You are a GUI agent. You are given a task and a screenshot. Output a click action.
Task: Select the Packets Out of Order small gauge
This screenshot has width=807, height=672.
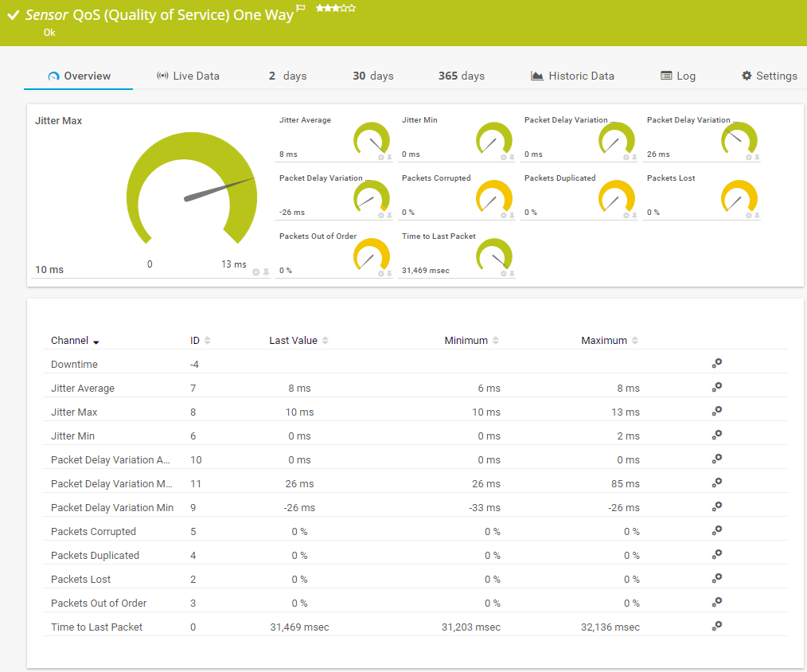(371, 255)
